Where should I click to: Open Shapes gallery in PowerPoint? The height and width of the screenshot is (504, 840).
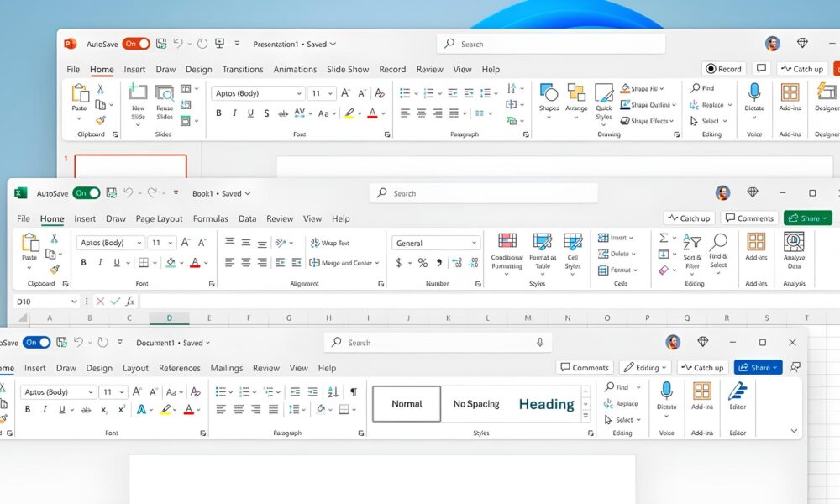click(x=549, y=92)
